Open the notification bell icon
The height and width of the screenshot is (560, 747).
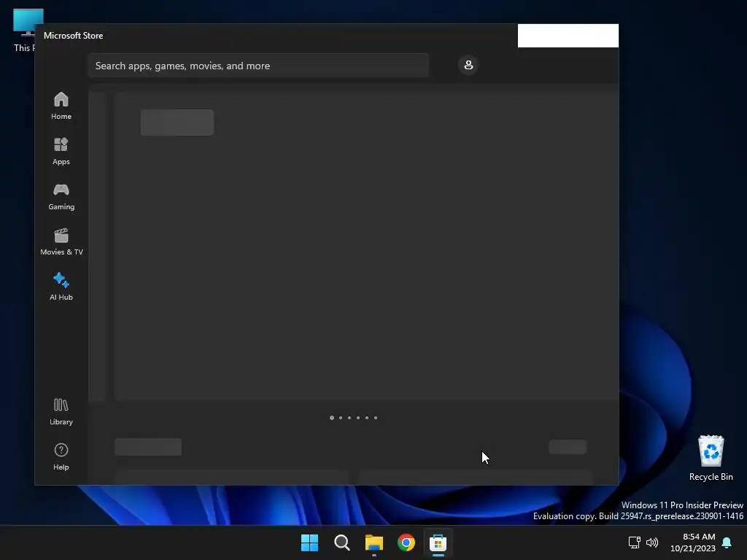(x=727, y=542)
